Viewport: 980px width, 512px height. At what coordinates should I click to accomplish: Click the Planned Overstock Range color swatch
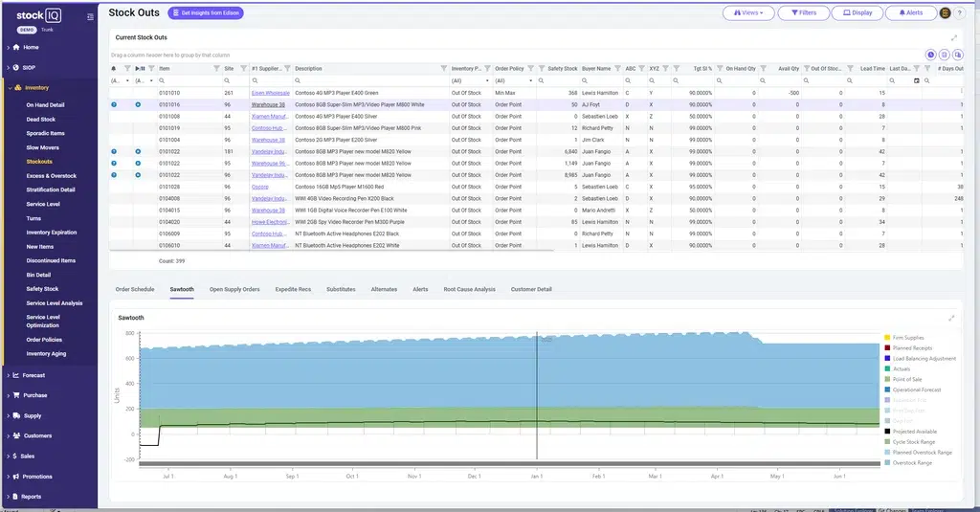tap(887, 453)
